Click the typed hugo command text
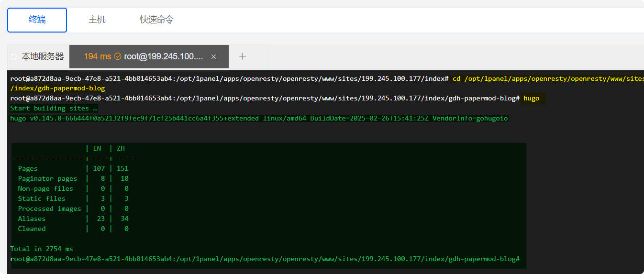Viewport: 644px width, 274px height. tap(531, 98)
